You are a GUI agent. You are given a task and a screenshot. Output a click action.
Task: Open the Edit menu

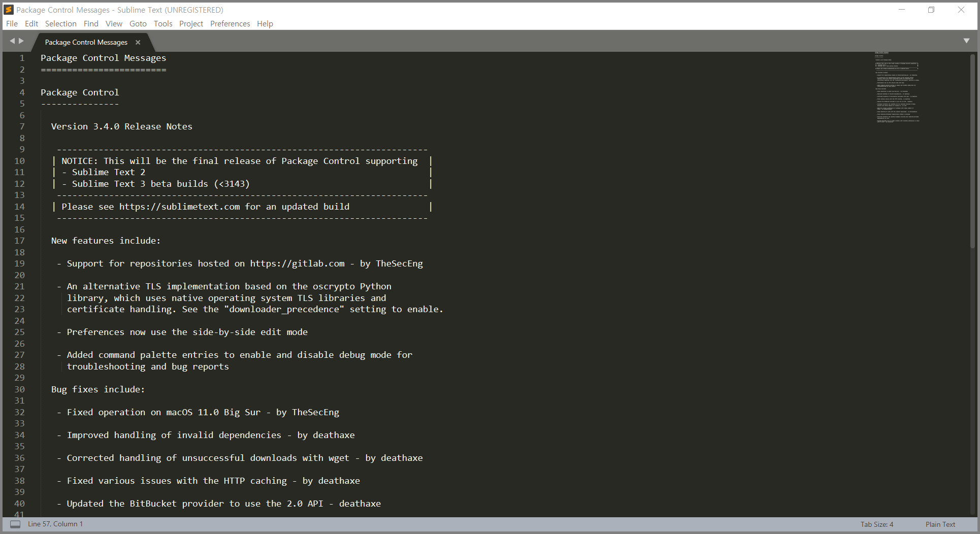tap(31, 23)
